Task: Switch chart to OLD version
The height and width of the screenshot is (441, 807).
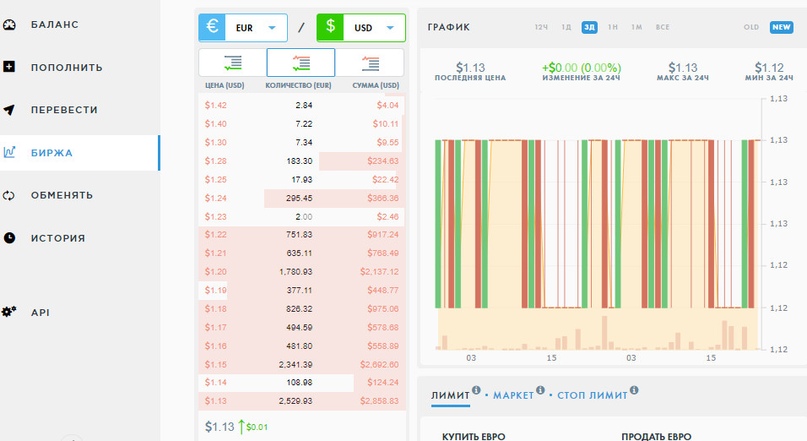Action: 751,27
